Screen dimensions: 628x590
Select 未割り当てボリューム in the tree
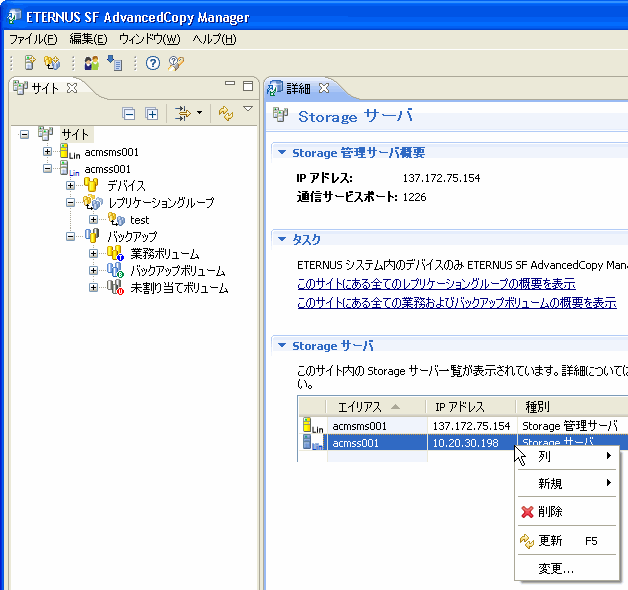179,288
